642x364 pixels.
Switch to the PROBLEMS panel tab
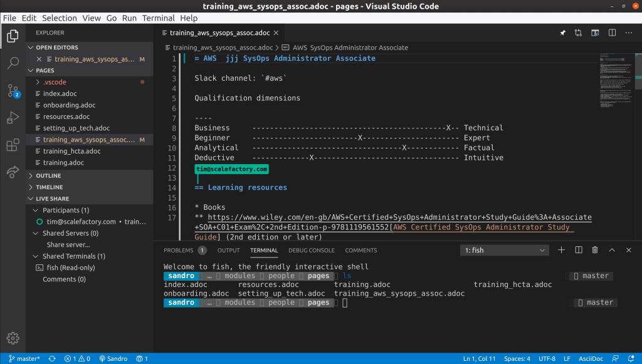tap(185, 251)
